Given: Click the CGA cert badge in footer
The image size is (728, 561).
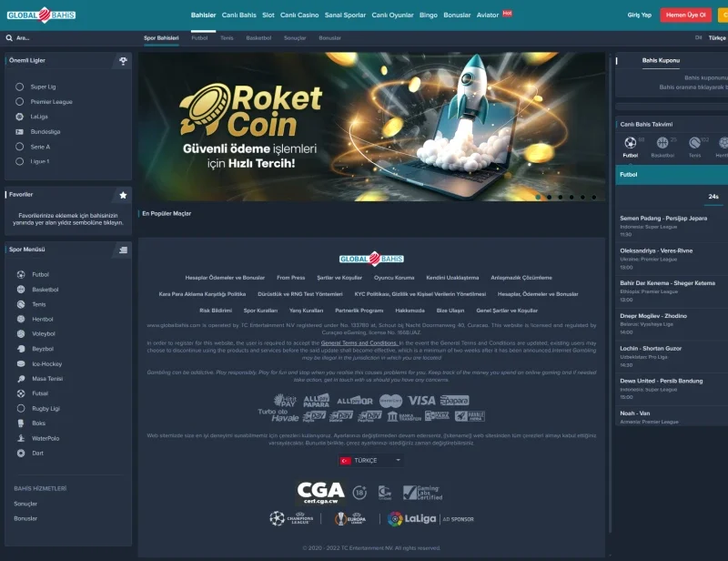Looking at the screenshot, I should point(321,493).
